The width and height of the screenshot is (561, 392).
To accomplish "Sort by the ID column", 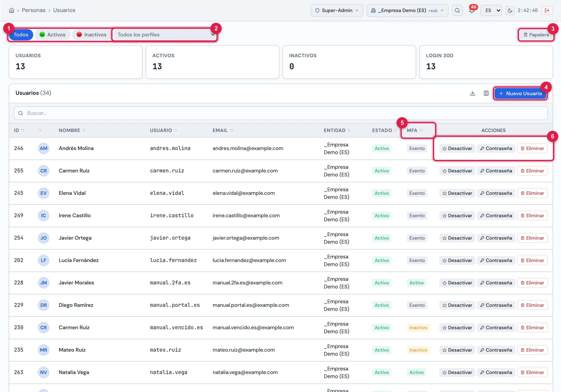I will click(19, 130).
